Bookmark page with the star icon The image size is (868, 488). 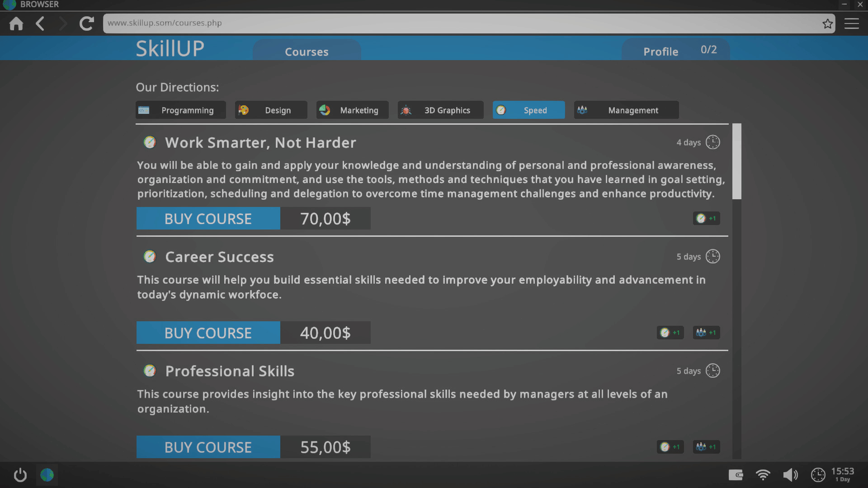pyautogui.click(x=827, y=23)
